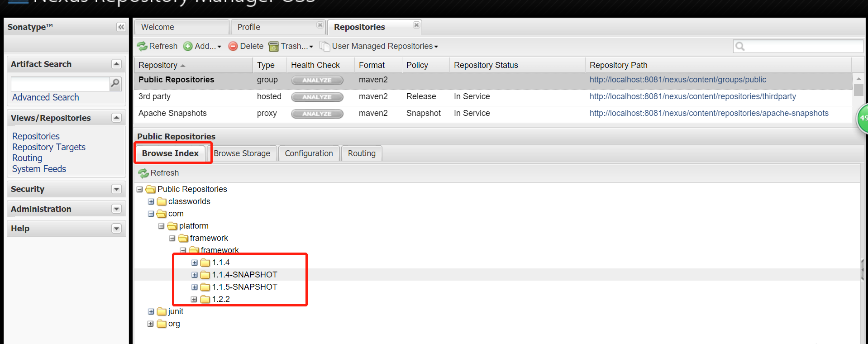Select the junit folder icon

pyautogui.click(x=162, y=311)
